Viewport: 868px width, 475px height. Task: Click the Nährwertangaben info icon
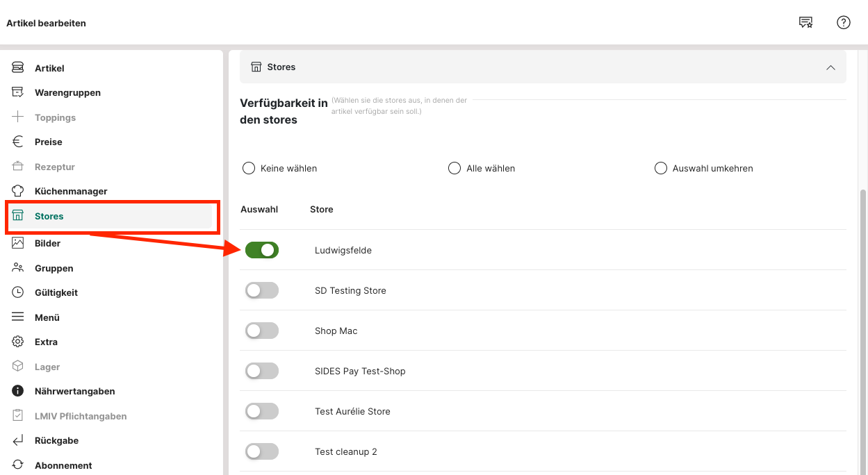(18, 391)
